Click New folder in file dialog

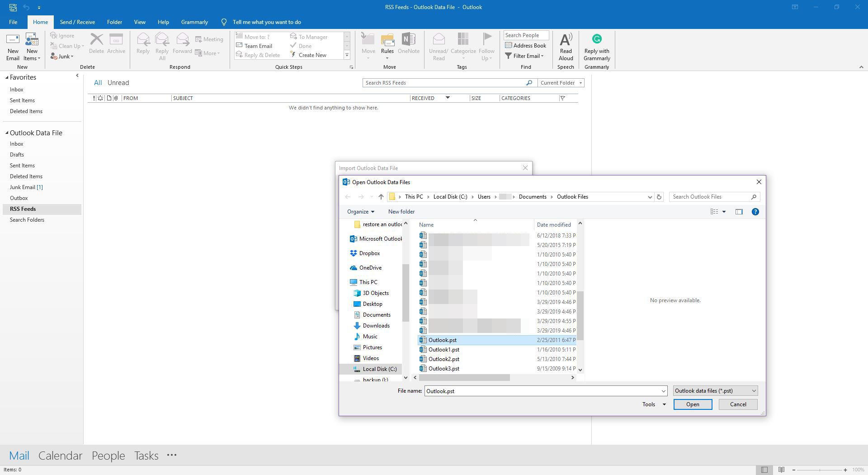(x=401, y=212)
